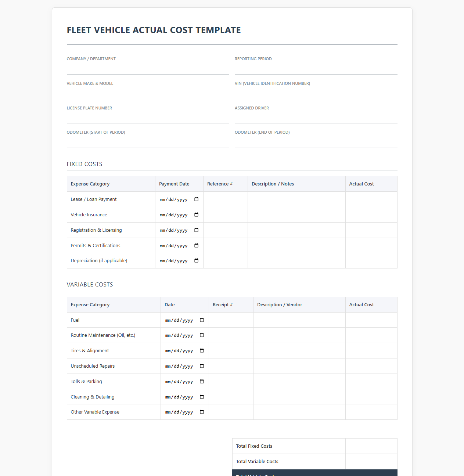This screenshot has height=476, width=464.
Task: Click Receipt # cell for Tires & Alignment
Action: (231, 351)
